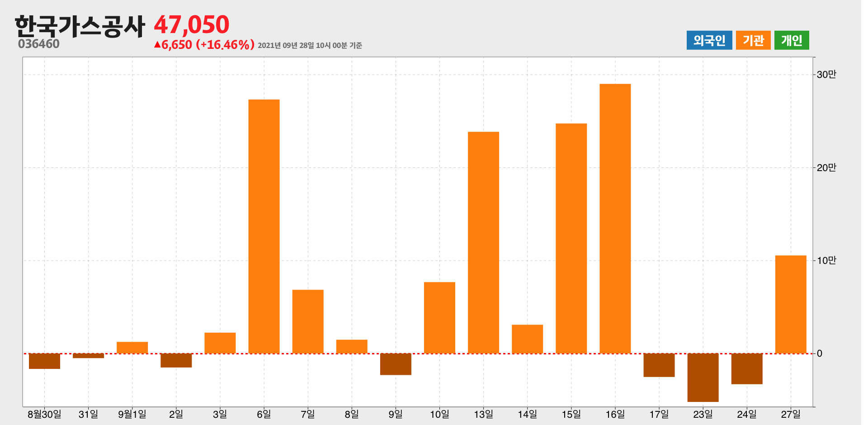Click the 14일 x-axis label
The height and width of the screenshot is (425, 868).
tap(527, 414)
